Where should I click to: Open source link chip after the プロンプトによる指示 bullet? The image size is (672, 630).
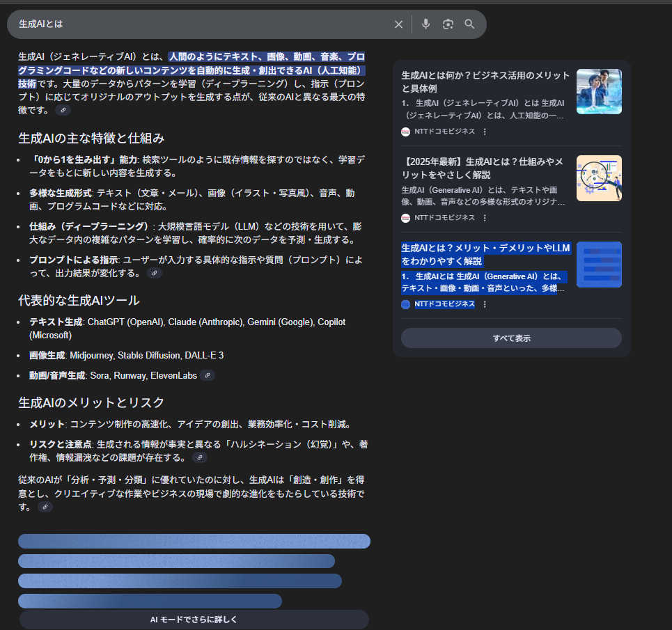coord(154,274)
